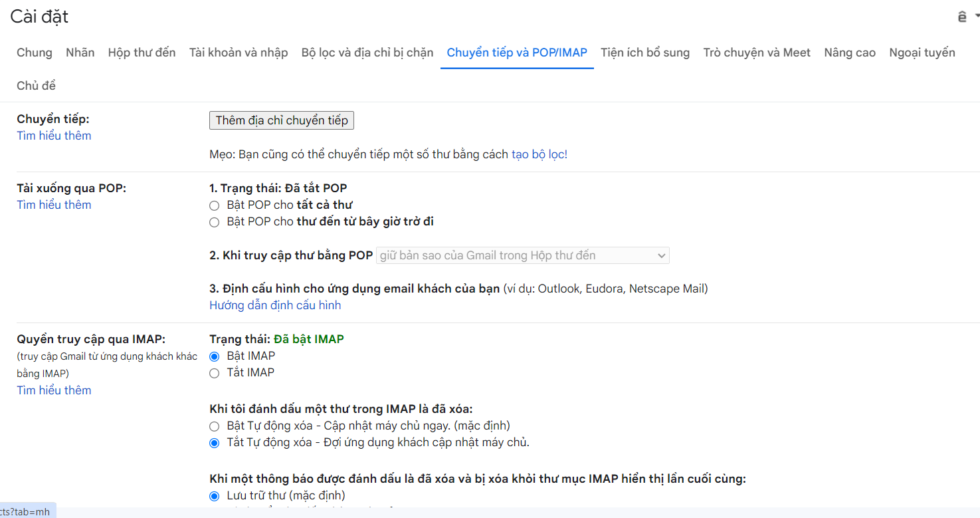
Task: Click 'Thêm địa chỉ chuyển tiếp' button
Action: [x=282, y=120]
